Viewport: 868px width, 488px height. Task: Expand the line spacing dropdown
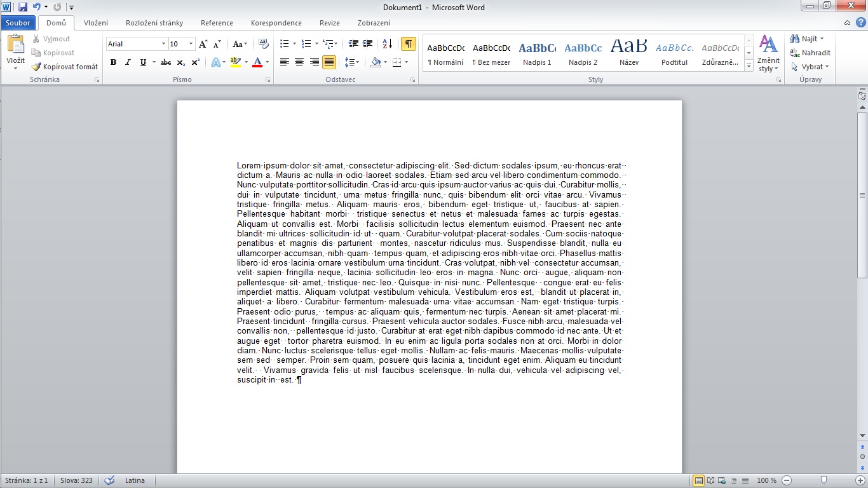click(x=358, y=62)
